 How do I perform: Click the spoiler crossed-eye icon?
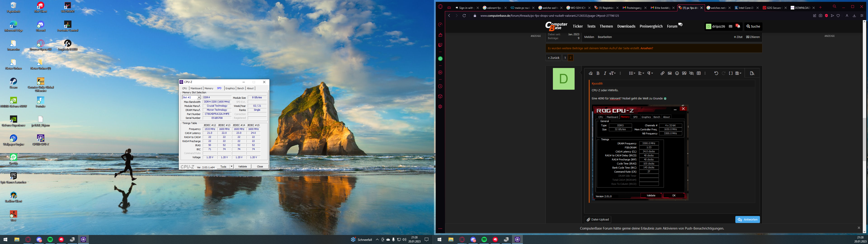(691, 73)
